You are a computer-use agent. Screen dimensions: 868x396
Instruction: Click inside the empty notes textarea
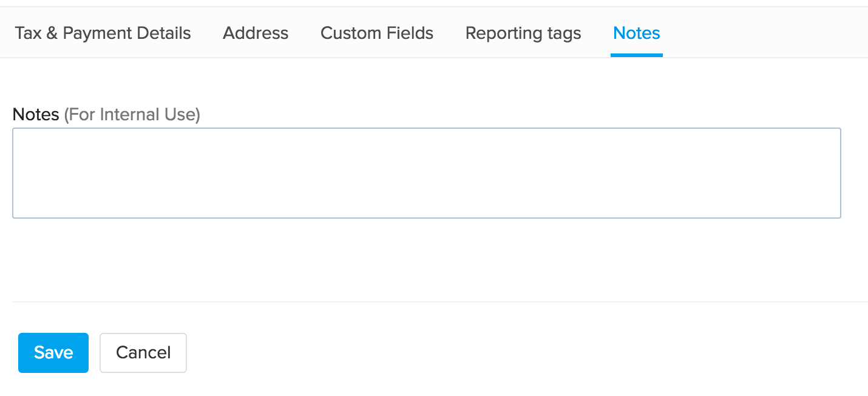427,173
